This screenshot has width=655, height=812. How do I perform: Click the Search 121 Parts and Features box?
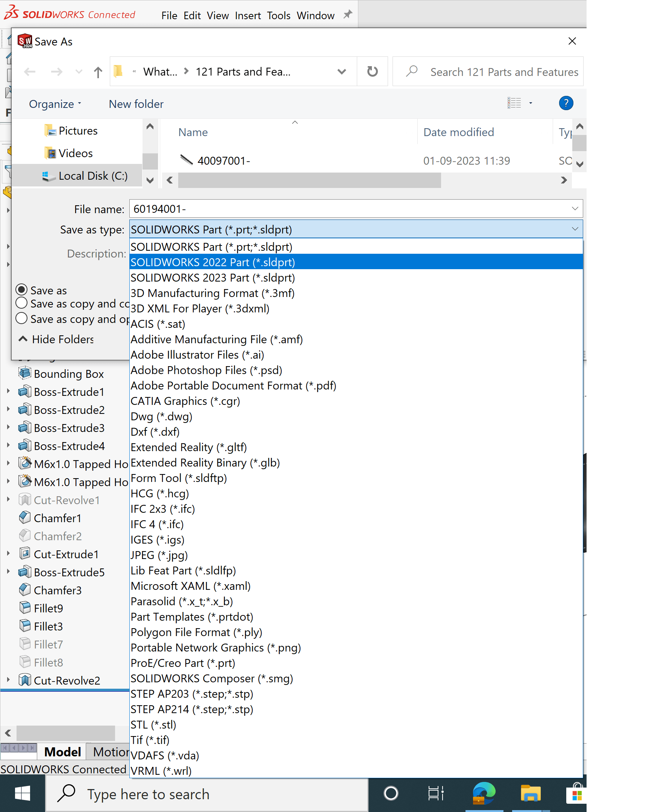click(488, 71)
